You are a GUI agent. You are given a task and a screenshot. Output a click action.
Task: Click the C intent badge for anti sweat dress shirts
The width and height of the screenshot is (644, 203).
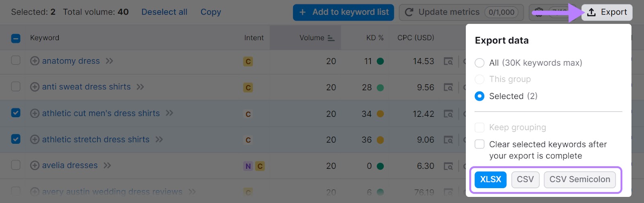248,88
